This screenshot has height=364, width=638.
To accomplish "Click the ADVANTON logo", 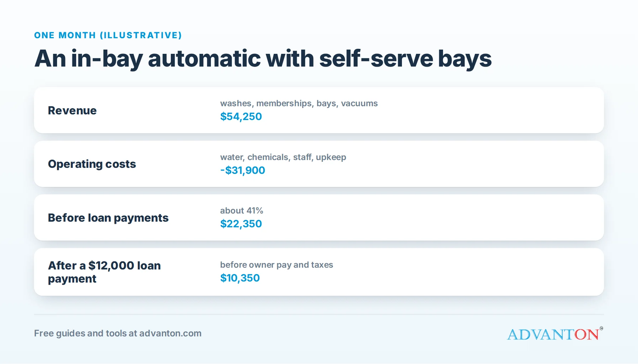I will pyautogui.click(x=555, y=334).
